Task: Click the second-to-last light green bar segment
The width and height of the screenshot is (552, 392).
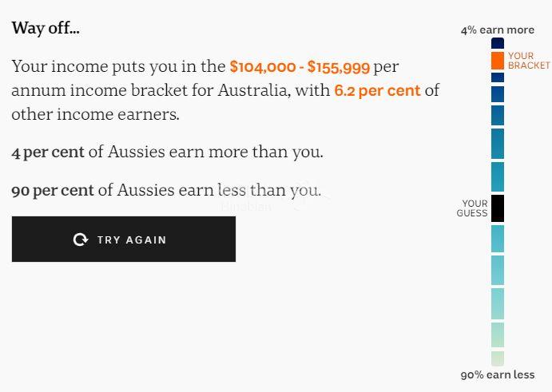Action: pos(498,335)
